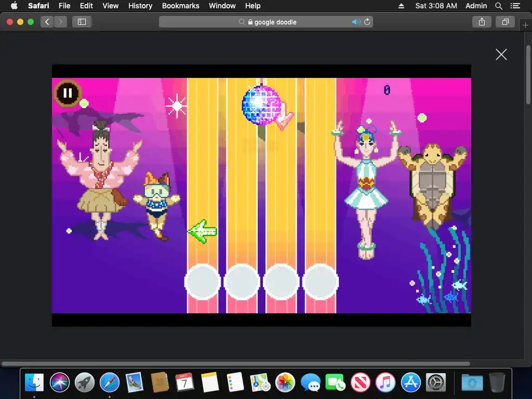Click the dancing turtle character
The height and width of the screenshot is (399, 532).
point(432,187)
